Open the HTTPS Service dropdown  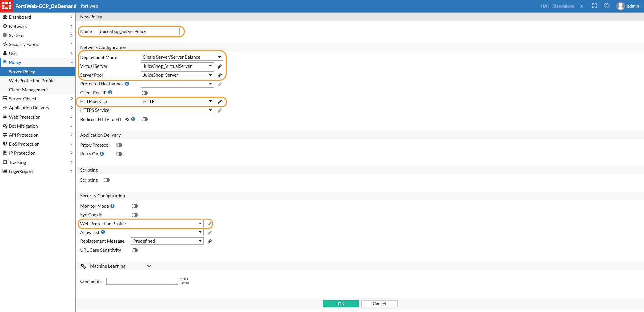(x=177, y=110)
